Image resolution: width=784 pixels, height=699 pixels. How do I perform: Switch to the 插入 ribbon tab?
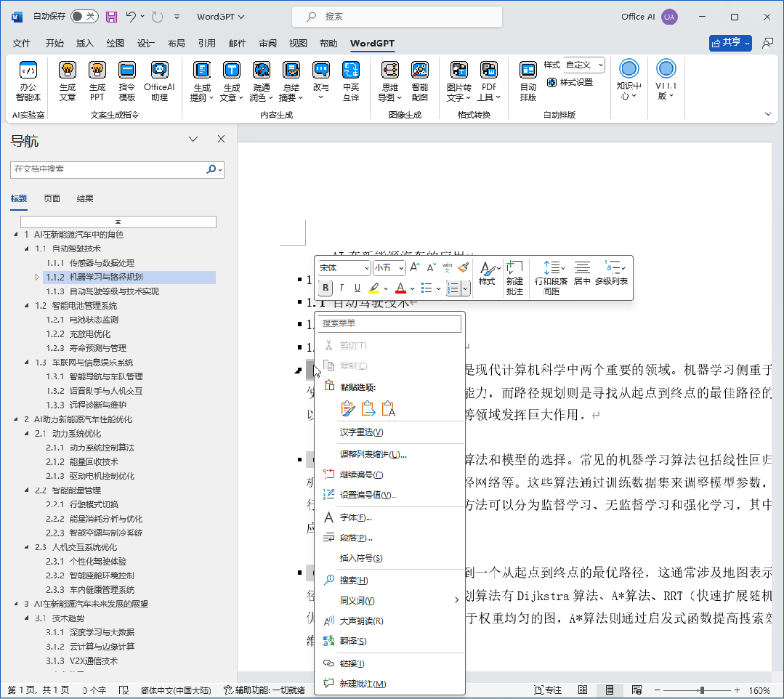click(x=84, y=43)
